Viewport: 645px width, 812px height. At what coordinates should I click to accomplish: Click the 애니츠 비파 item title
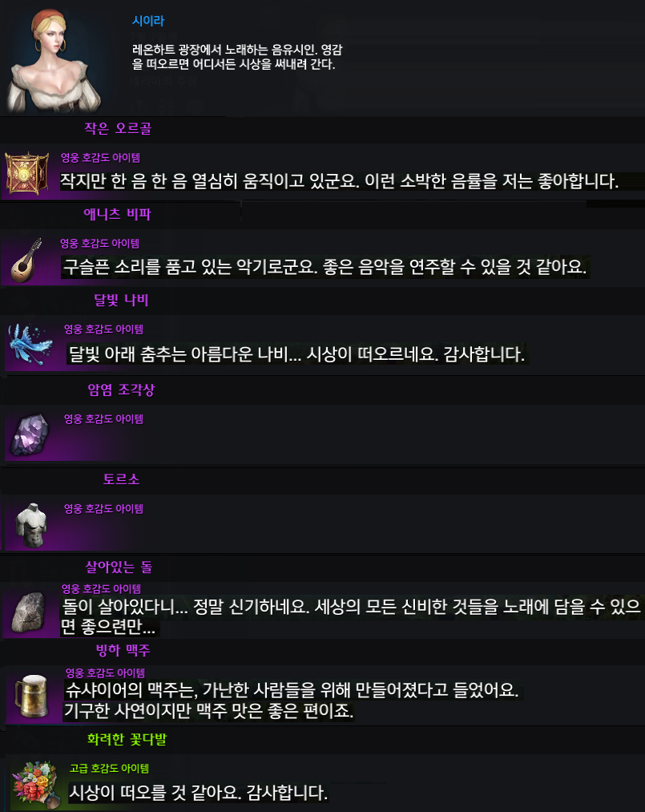(x=117, y=214)
